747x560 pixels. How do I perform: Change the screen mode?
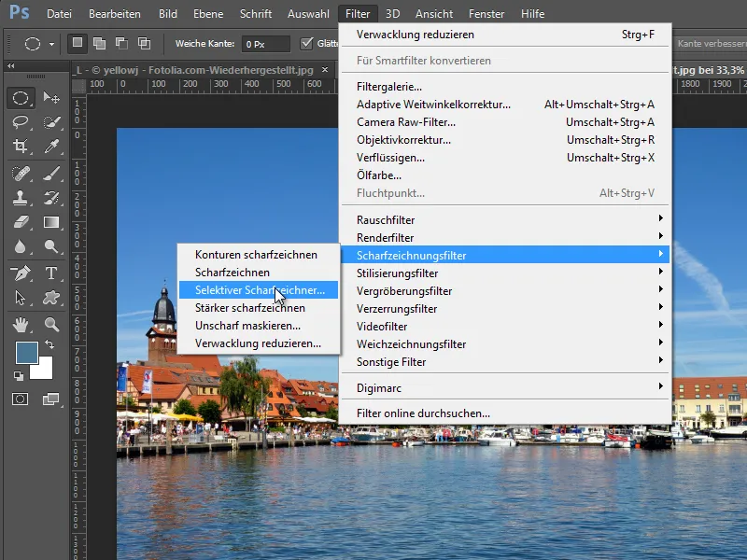click(51, 399)
